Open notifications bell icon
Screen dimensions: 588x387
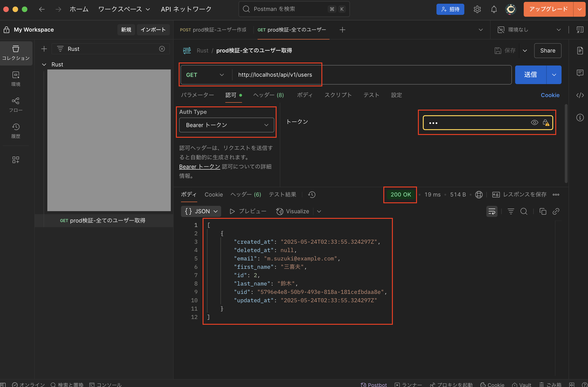point(494,9)
